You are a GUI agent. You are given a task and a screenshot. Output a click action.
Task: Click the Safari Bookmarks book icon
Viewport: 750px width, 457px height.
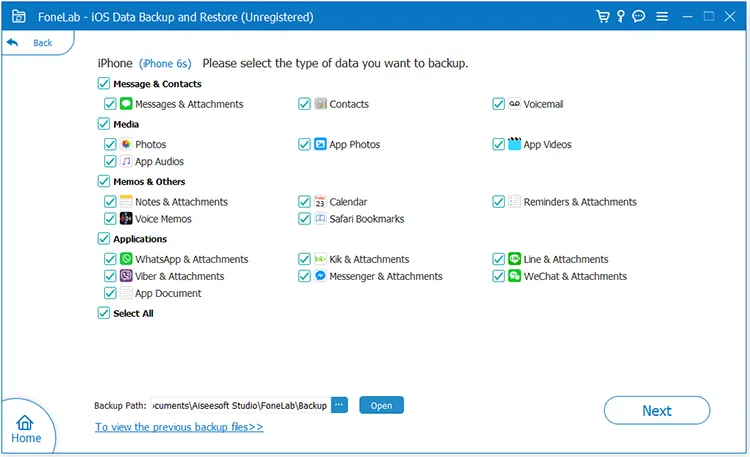320,218
